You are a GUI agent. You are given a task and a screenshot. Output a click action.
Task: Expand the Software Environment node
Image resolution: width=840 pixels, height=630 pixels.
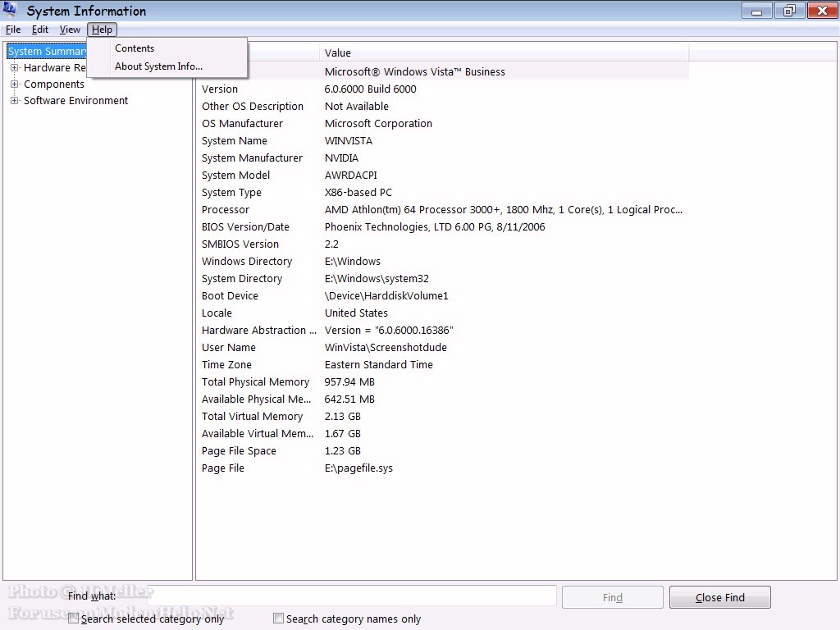(x=15, y=100)
